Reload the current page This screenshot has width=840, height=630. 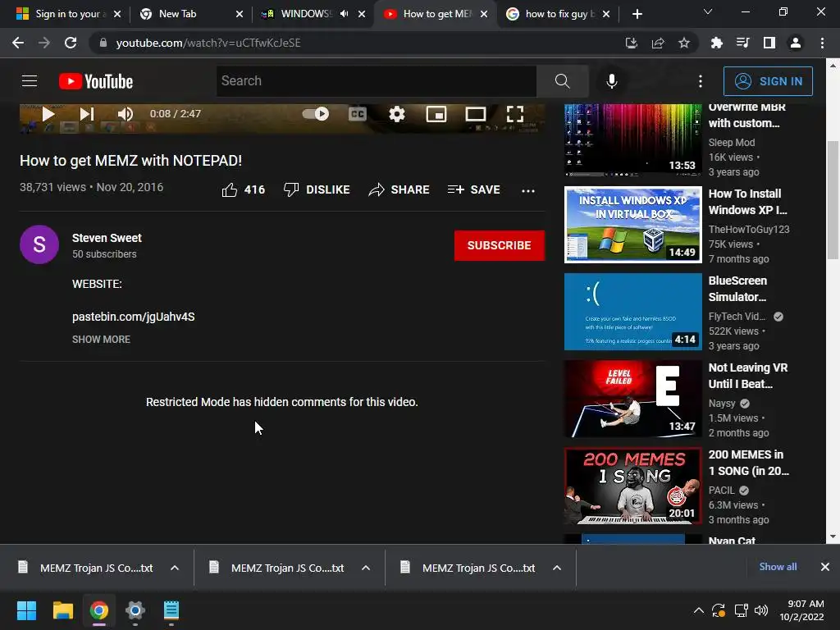(x=71, y=43)
